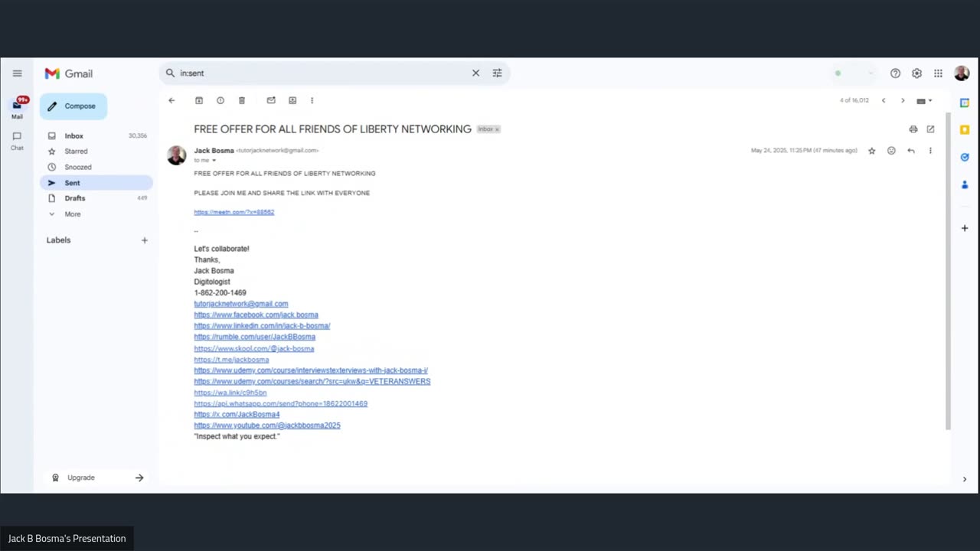
Task: Open the main menu hamburger icon
Action: coord(17,73)
